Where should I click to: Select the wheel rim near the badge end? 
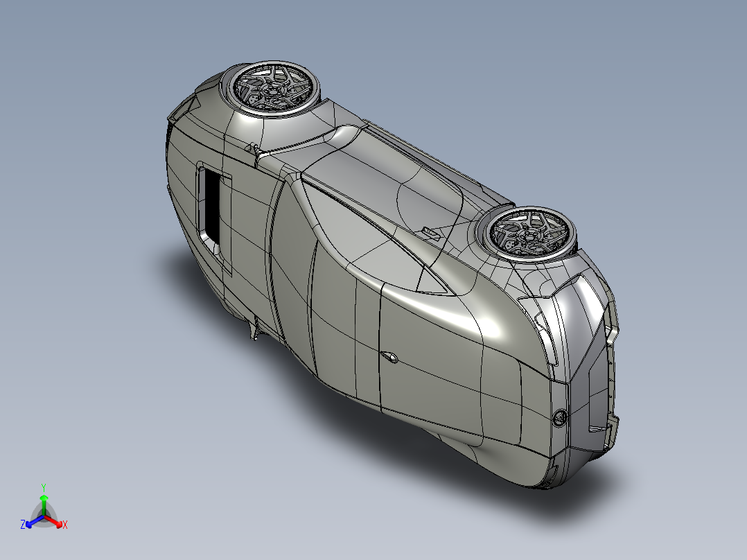pos(530,233)
